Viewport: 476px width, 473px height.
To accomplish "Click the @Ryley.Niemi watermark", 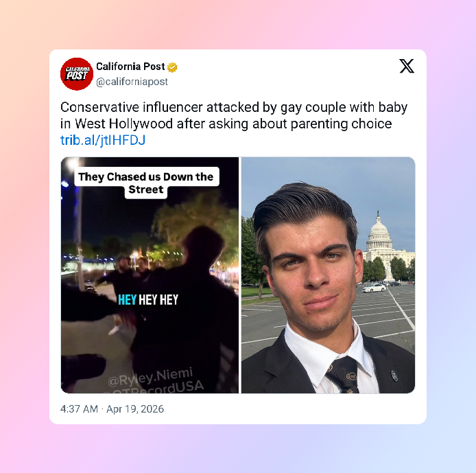I will point(150,377).
